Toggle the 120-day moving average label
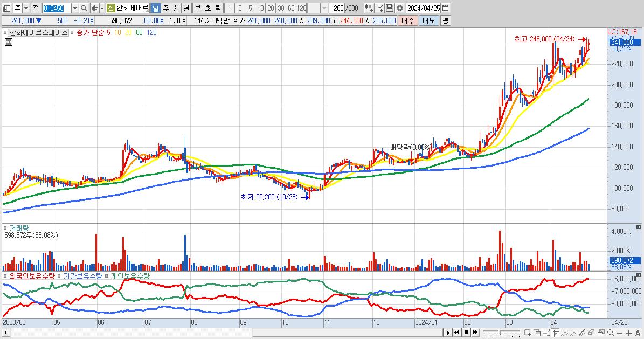This screenshot has height=339, width=644. click(x=151, y=32)
